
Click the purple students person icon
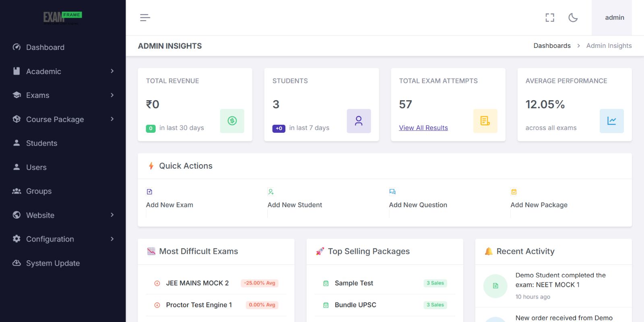click(359, 121)
